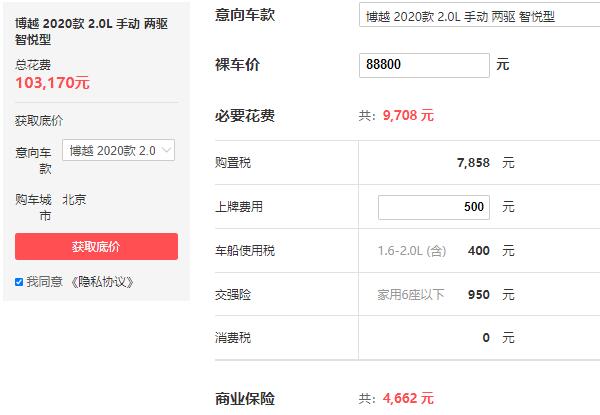Select the 家用6座以下 insurance option
This screenshot has width=600, height=415.
pyautogui.click(x=410, y=294)
